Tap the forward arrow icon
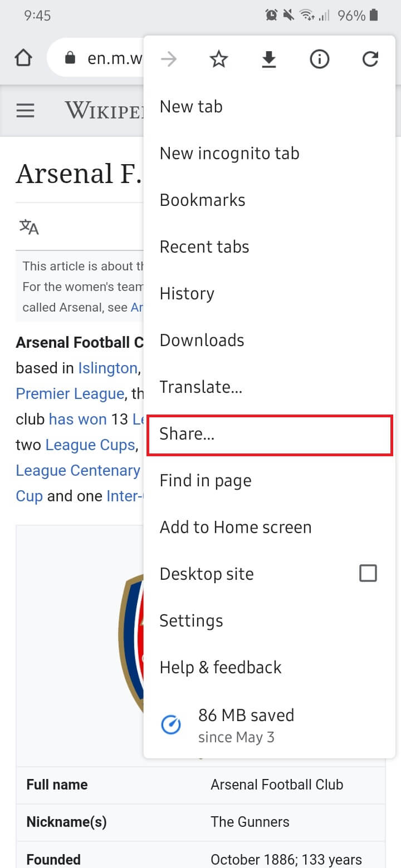Viewport: 401px width, 868px height. pos(168,59)
